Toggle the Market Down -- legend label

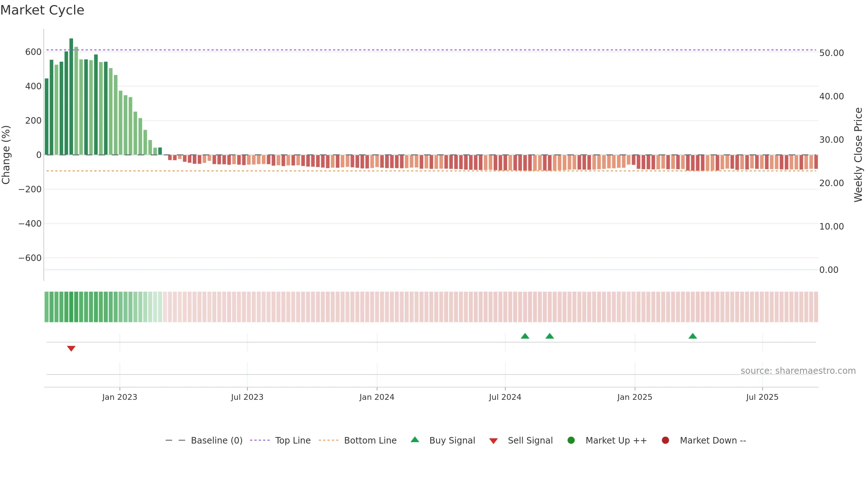(713, 440)
